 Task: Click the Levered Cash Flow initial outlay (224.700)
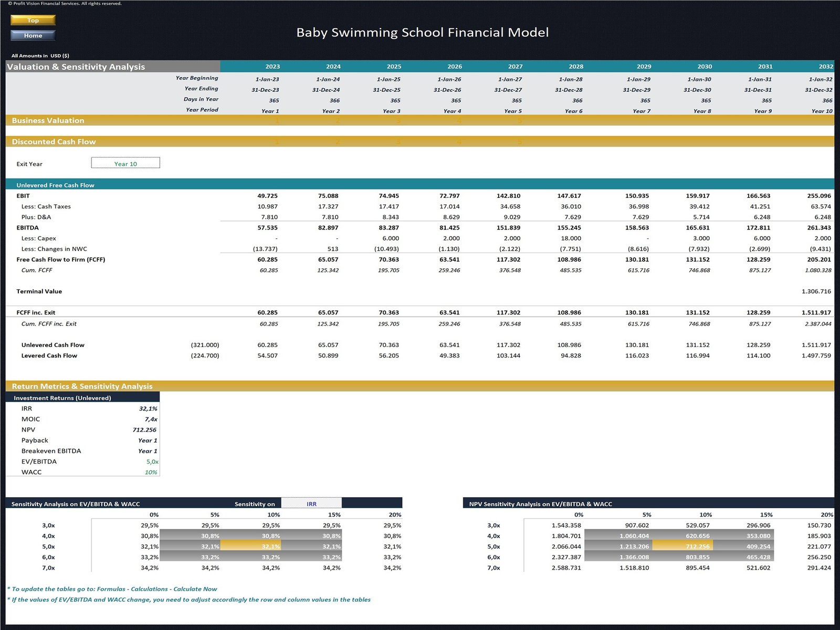pyautogui.click(x=205, y=355)
